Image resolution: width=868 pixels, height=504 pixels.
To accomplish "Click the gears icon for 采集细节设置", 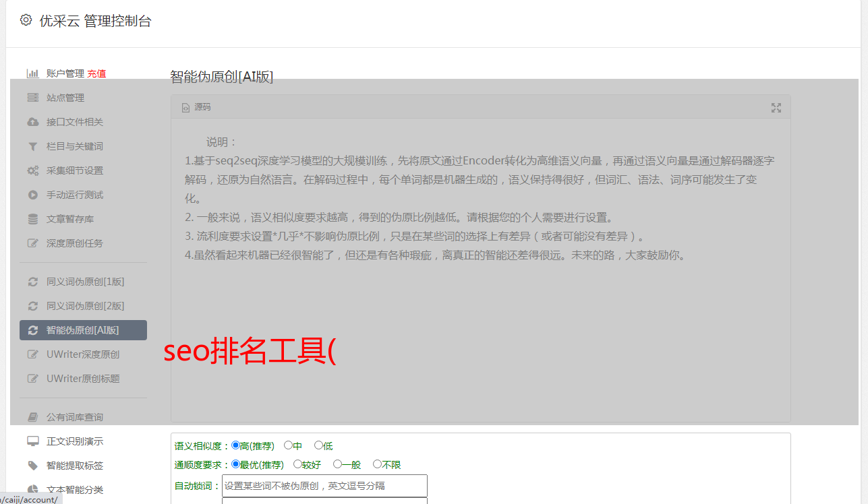I will point(32,170).
